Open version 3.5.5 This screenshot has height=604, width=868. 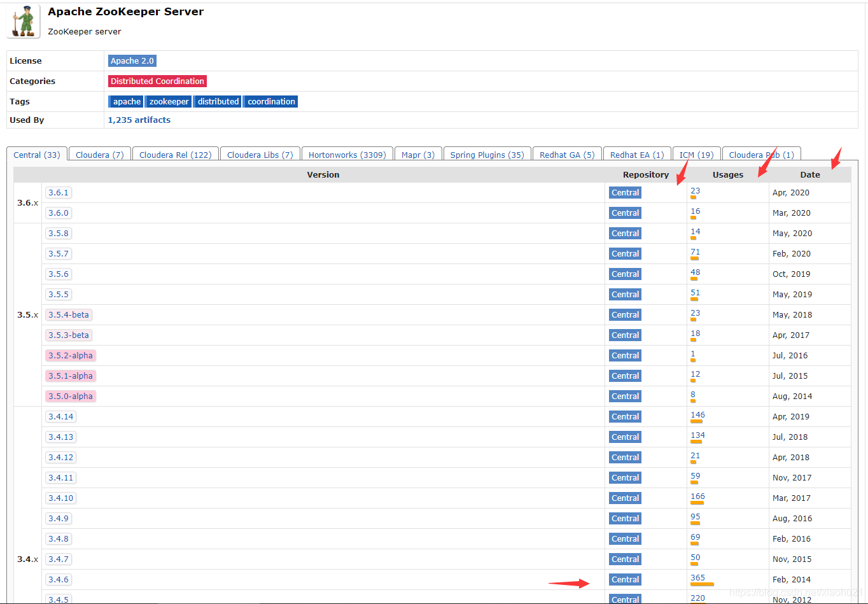[x=58, y=294]
